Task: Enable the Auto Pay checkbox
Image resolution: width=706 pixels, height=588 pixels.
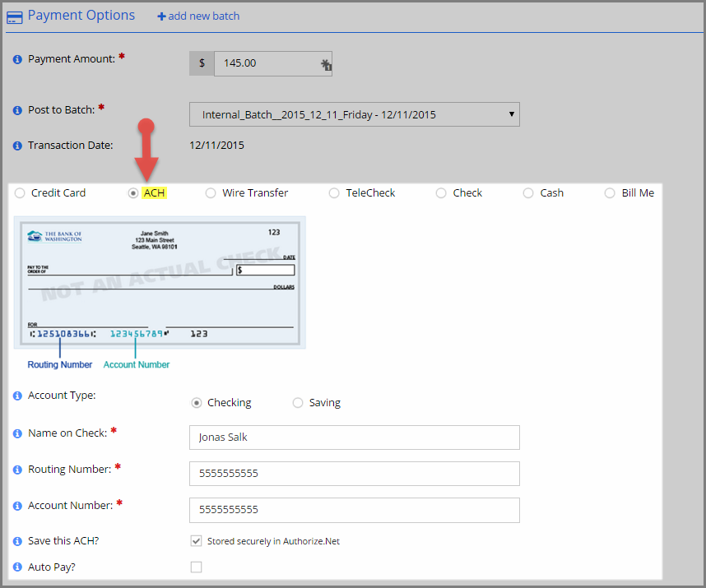Action: [197, 567]
